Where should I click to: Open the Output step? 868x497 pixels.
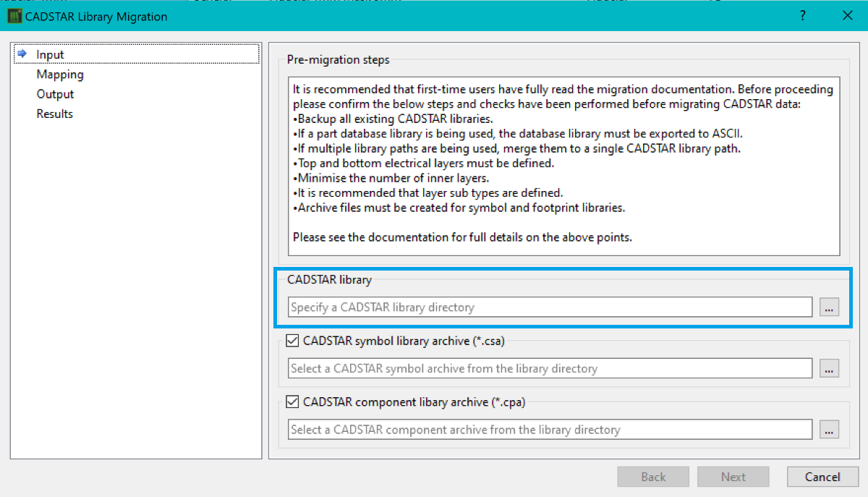[56, 94]
